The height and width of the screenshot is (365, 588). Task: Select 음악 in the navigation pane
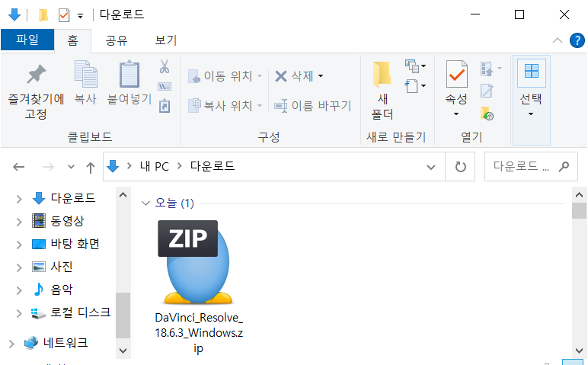coord(62,290)
